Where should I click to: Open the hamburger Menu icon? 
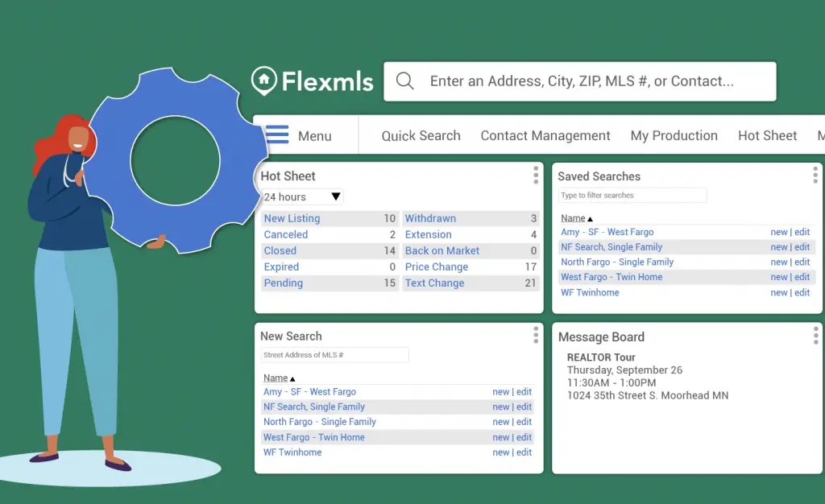point(277,135)
